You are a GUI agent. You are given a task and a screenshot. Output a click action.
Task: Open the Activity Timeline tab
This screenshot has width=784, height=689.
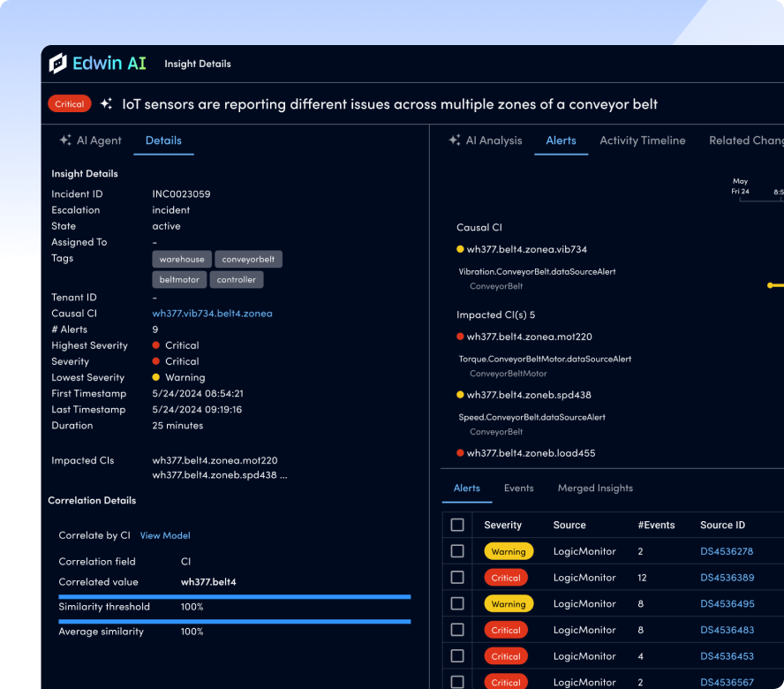click(643, 140)
